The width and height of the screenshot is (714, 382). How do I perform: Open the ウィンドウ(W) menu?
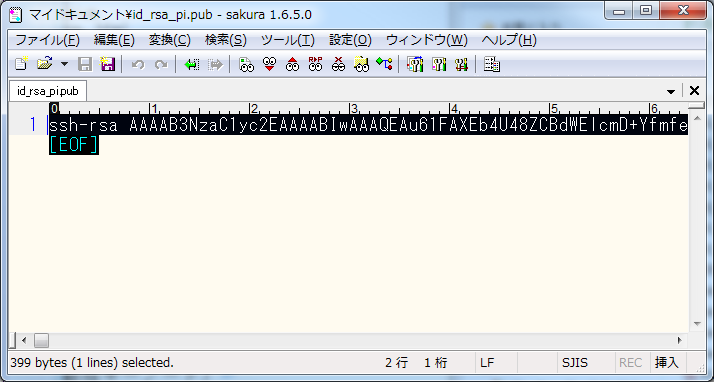tap(427, 40)
